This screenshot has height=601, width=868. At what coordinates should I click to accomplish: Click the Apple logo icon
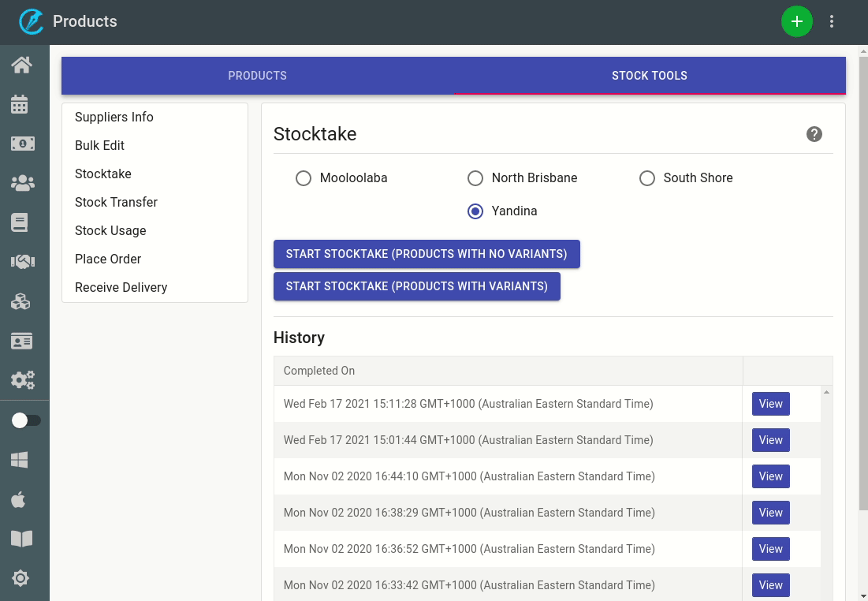pos(18,499)
